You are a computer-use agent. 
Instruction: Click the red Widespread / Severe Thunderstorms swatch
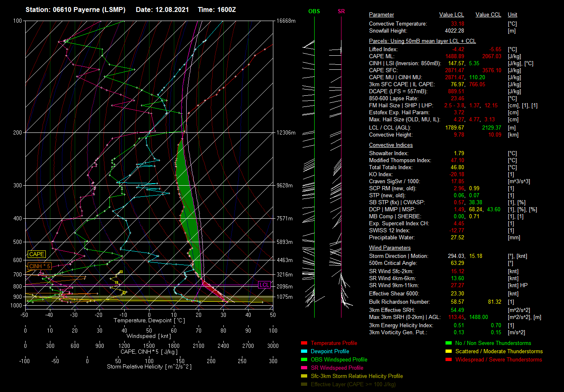click(449, 360)
